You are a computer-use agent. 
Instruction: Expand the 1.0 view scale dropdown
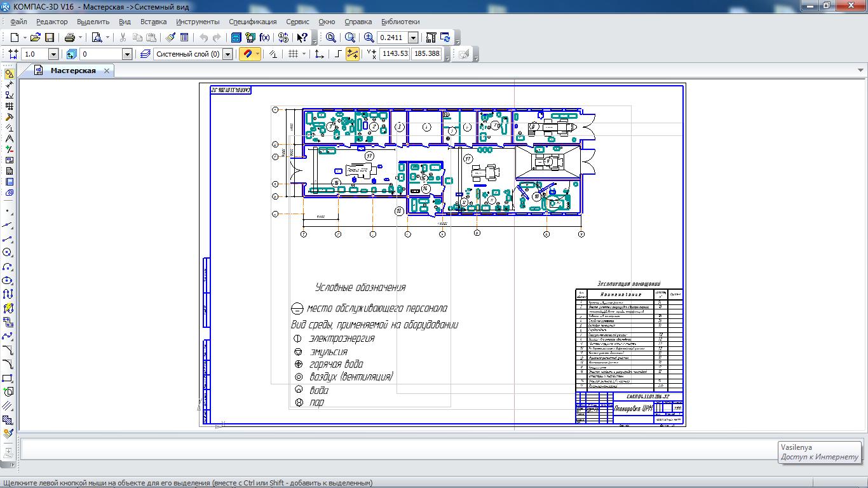click(53, 55)
